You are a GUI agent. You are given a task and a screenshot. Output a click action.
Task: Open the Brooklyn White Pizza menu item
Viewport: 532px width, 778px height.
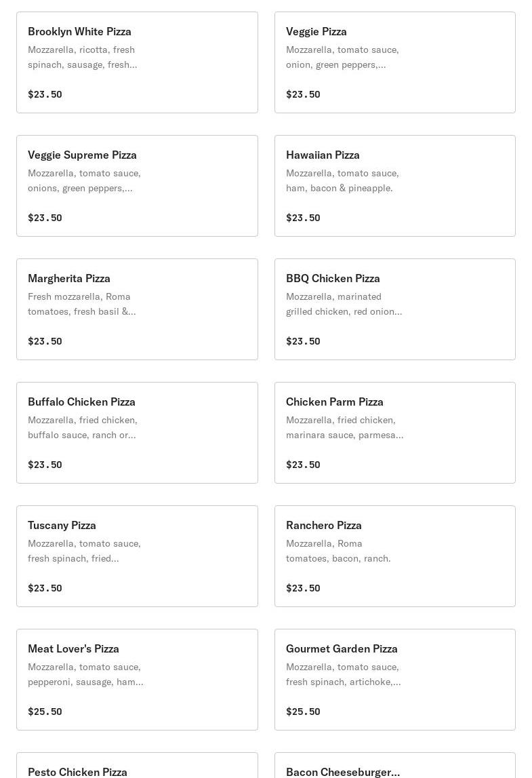click(x=137, y=62)
